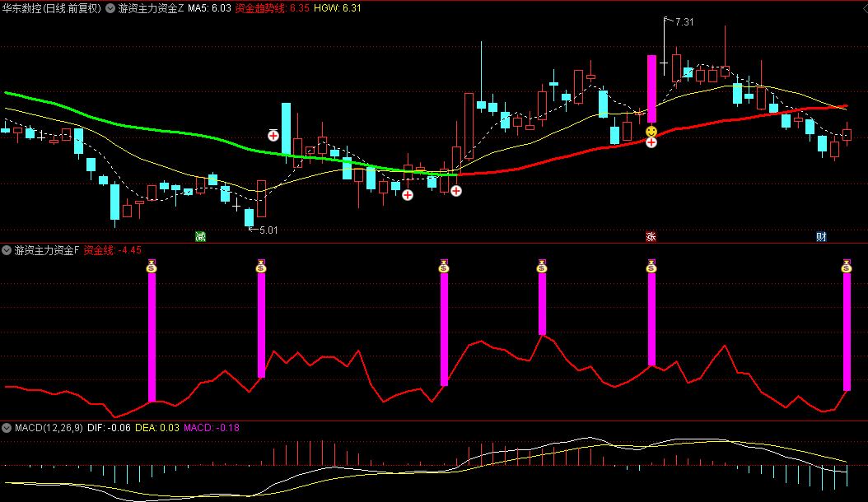Click the 资金趋势线: 6.35 readout
The height and width of the screenshot is (502, 868).
point(272,8)
